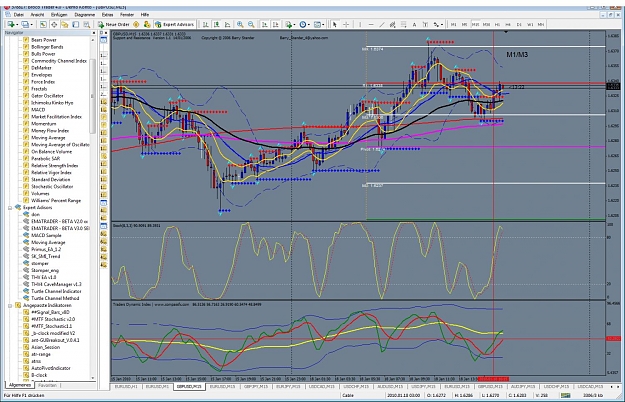Open the Strategy Tester magnifier icon

tap(86, 24)
